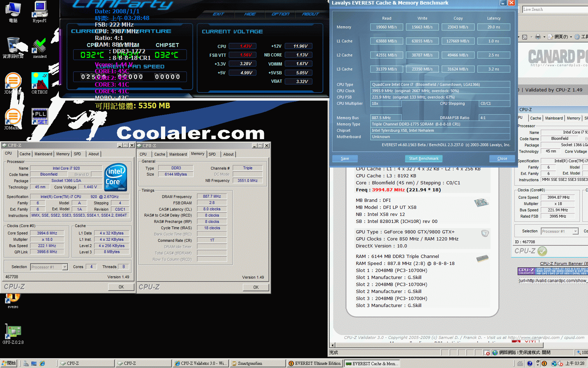Click the help question mark tray icon
This screenshot has width=588, height=368.
coord(530,363)
